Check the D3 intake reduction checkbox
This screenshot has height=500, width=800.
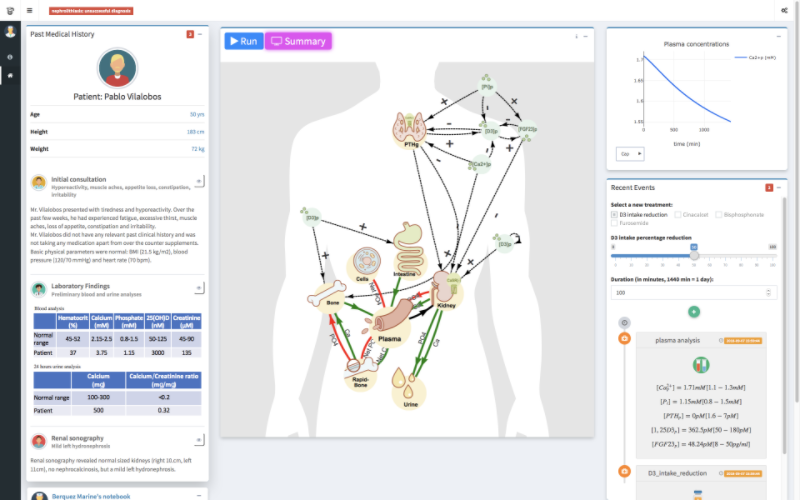(x=613, y=214)
